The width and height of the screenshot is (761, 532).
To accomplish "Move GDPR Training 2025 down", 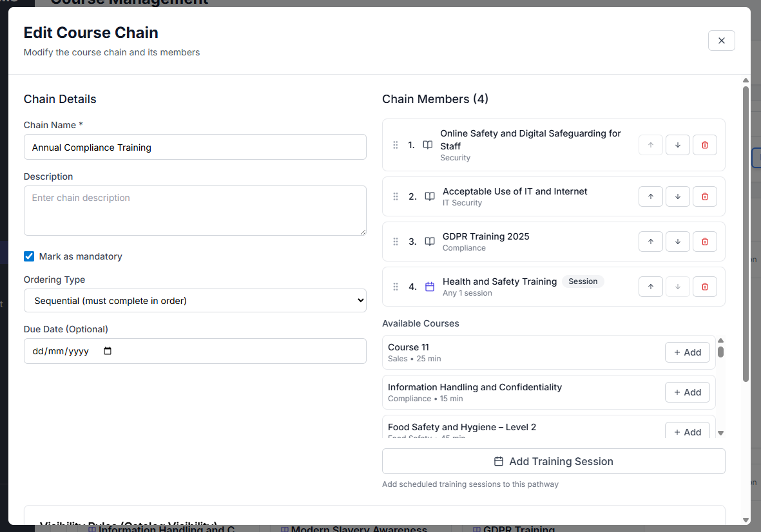I will coord(677,242).
